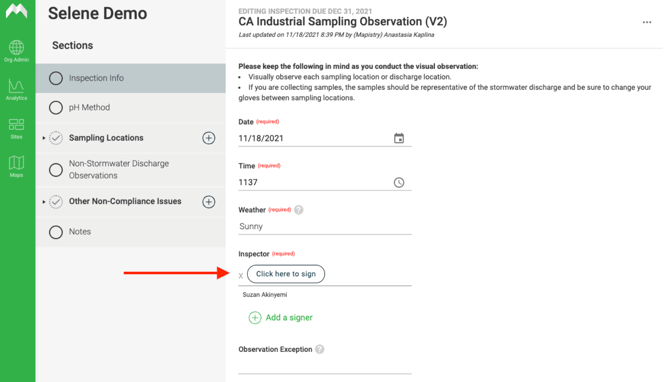Click Sampling Locations checkmark circle
The height and width of the screenshot is (382, 670).
click(x=56, y=138)
